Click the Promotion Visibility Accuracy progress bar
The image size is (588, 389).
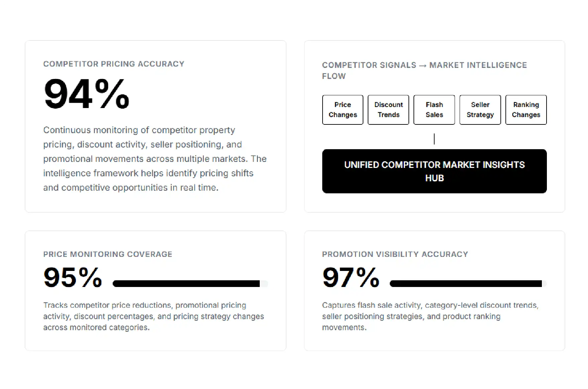[468, 284]
